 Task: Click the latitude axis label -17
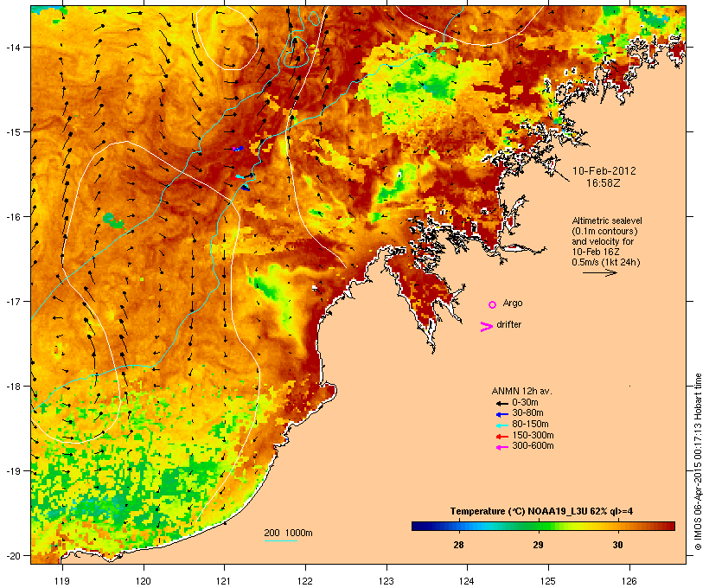(13, 301)
